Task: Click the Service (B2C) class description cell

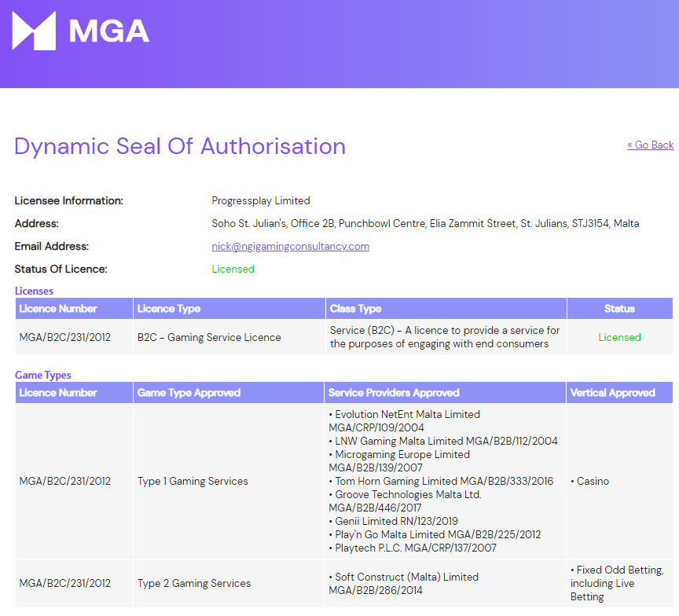Action: pyautogui.click(x=445, y=337)
